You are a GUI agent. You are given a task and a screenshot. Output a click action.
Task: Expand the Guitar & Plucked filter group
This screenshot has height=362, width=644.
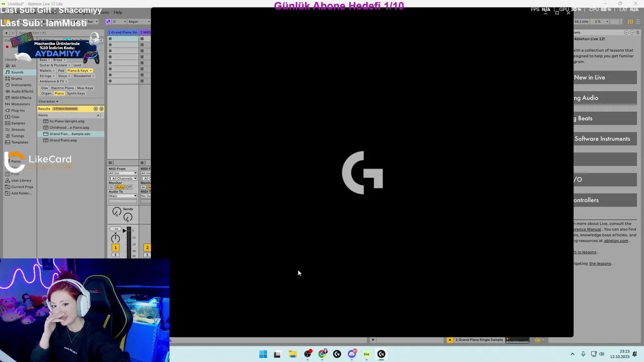coord(55,65)
